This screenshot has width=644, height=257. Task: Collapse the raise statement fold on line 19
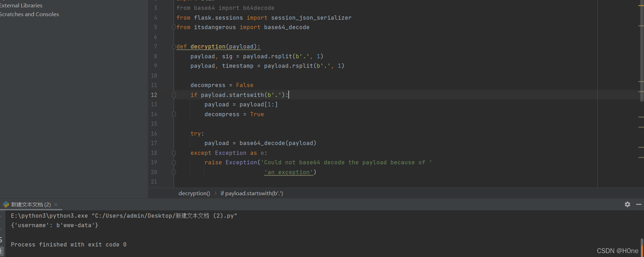[x=174, y=163]
